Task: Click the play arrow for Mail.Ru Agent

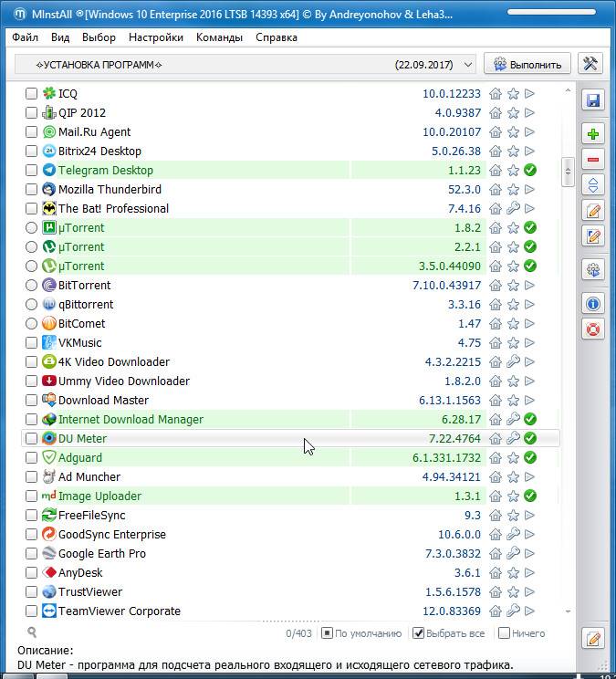Action: click(529, 132)
